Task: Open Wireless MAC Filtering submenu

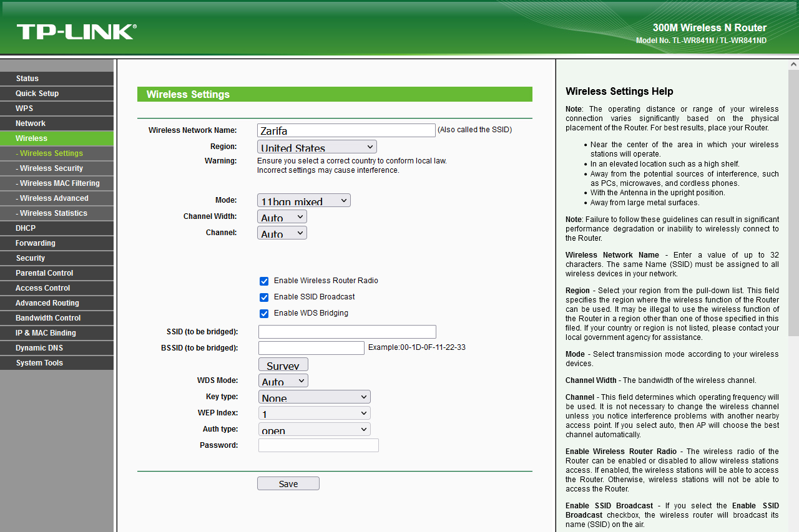Action: pyautogui.click(x=57, y=183)
